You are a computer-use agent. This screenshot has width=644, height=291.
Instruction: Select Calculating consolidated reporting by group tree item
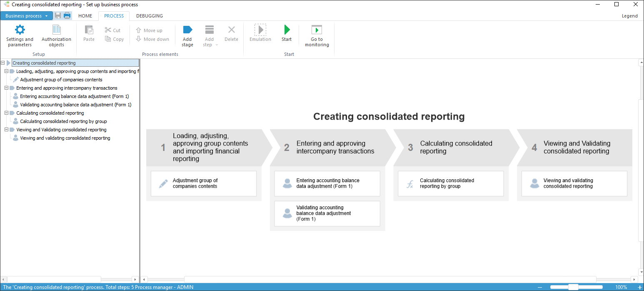(63, 121)
